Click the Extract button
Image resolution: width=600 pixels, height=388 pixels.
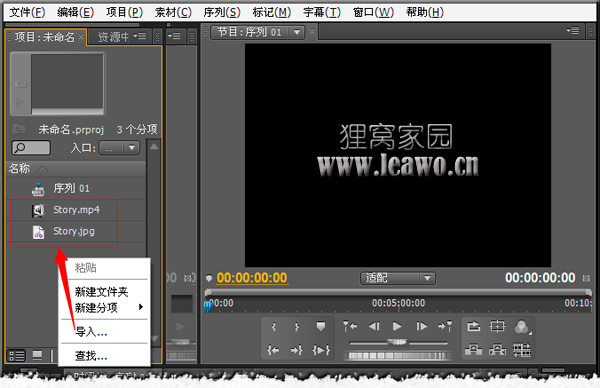(x=497, y=349)
